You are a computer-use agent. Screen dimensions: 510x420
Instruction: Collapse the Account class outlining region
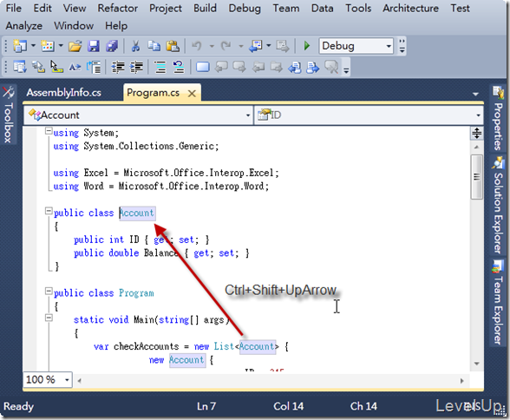49,211
